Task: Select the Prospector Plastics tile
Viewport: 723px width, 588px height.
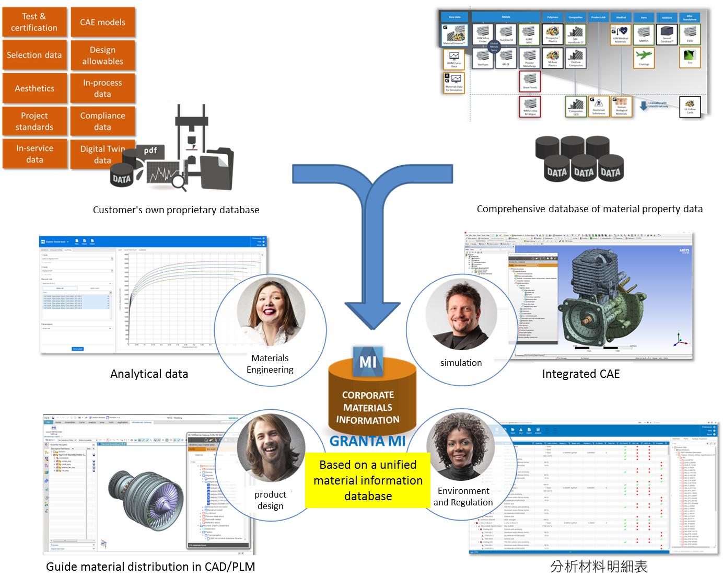Action: [552, 34]
